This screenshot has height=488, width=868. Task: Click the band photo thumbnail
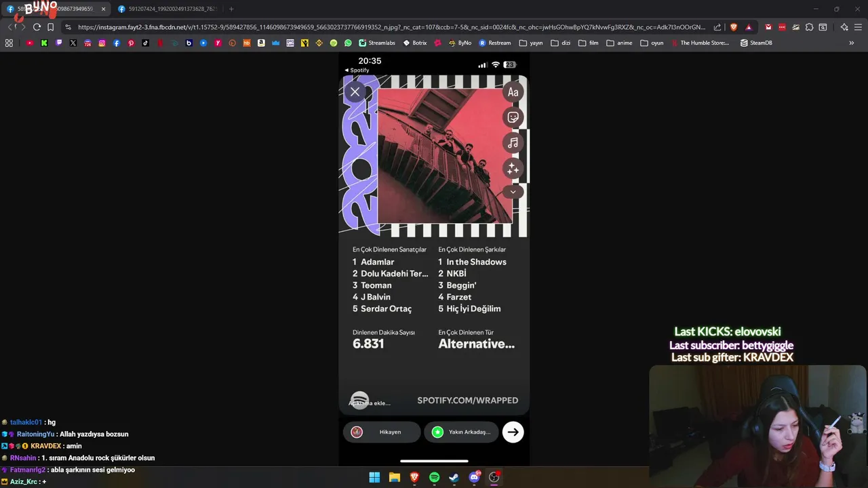(444, 156)
